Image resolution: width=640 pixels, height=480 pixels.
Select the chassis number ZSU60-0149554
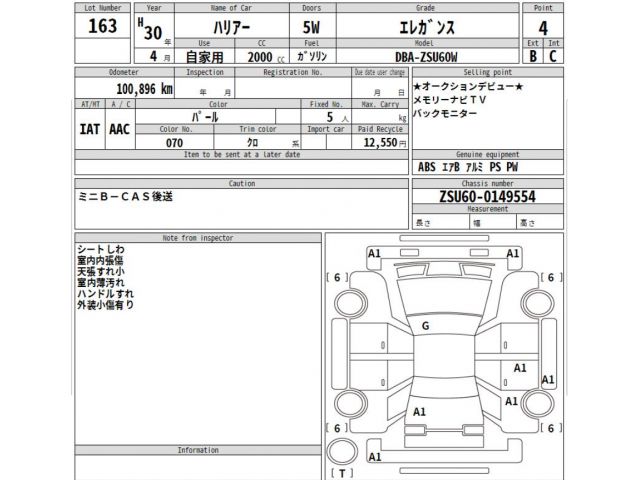[x=472, y=198]
